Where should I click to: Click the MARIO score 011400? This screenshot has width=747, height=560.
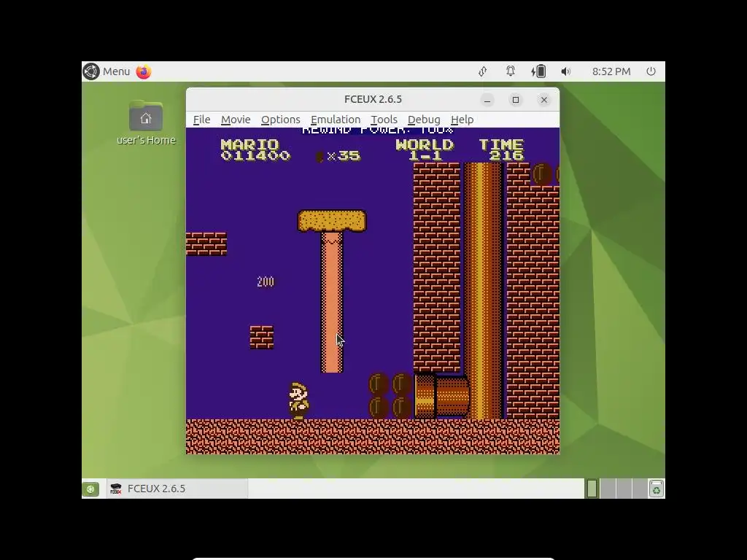coord(255,150)
